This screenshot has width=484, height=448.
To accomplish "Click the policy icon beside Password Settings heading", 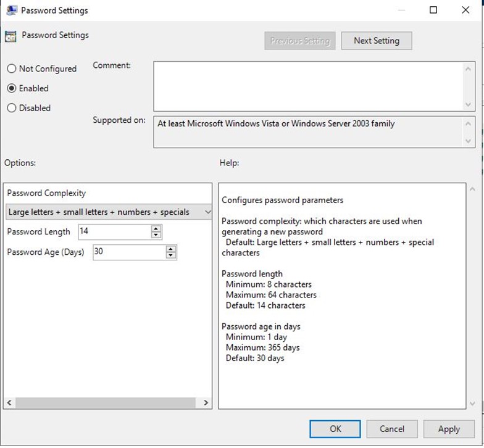I will coord(10,36).
